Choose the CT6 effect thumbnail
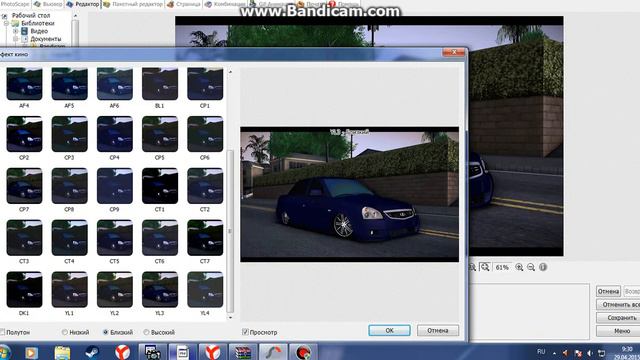The height and width of the screenshot is (360, 640). click(160, 238)
